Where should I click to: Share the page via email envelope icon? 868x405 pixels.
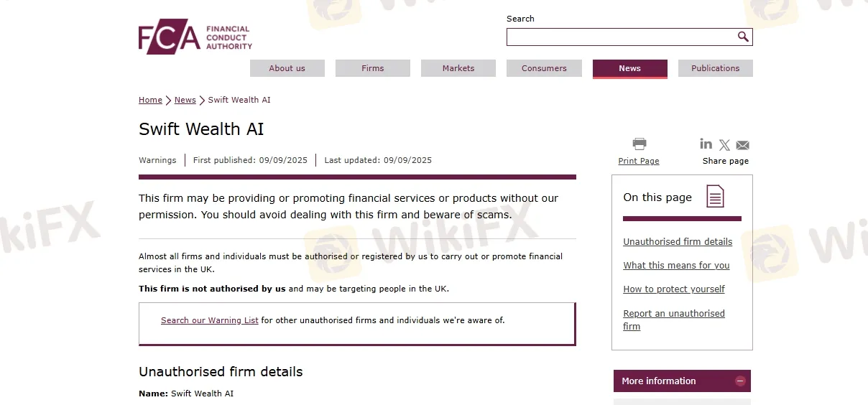[x=743, y=145]
